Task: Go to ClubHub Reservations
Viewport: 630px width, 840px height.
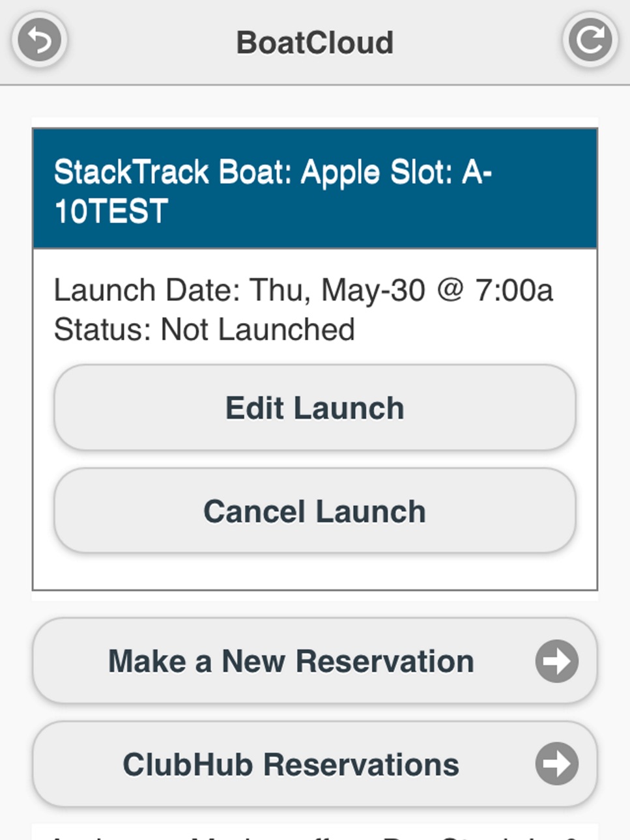Action: tap(315, 764)
